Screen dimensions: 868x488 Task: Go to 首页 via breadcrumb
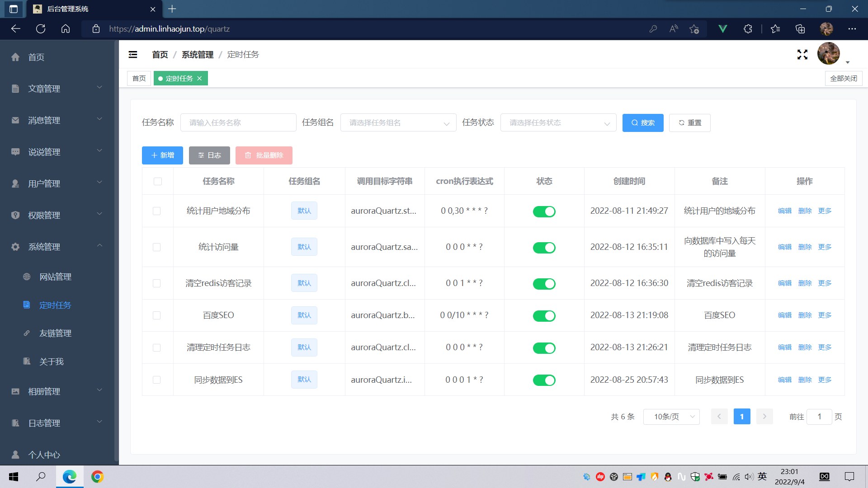tap(160, 55)
